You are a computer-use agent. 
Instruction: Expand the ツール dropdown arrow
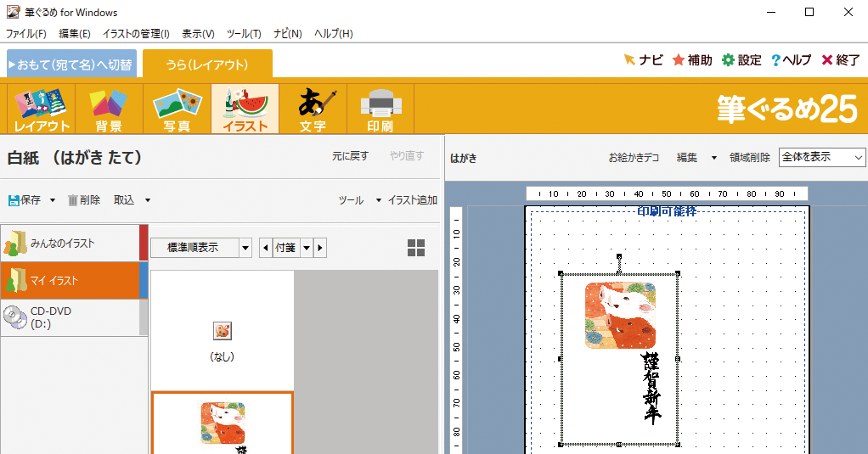(x=379, y=200)
